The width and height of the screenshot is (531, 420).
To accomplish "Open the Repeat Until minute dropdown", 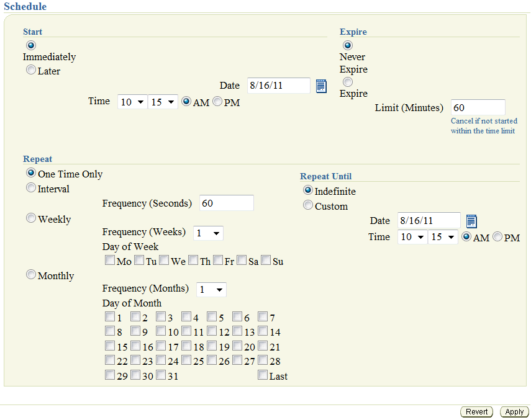I will [x=443, y=237].
